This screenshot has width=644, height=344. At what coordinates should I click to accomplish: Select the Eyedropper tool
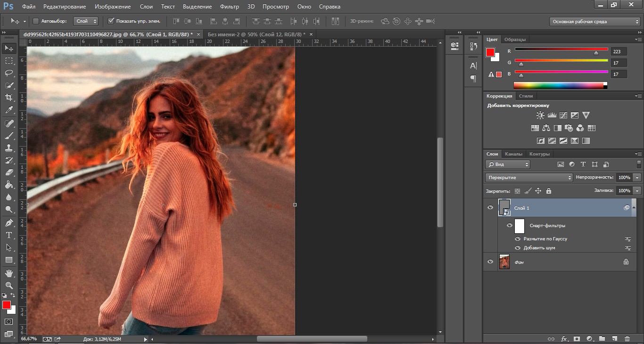pyautogui.click(x=9, y=110)
